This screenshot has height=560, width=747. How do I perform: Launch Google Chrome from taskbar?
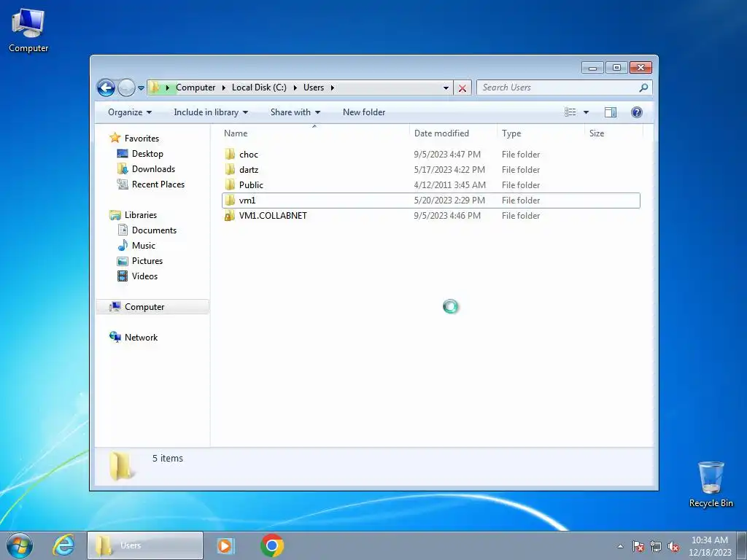pos(272,545)
